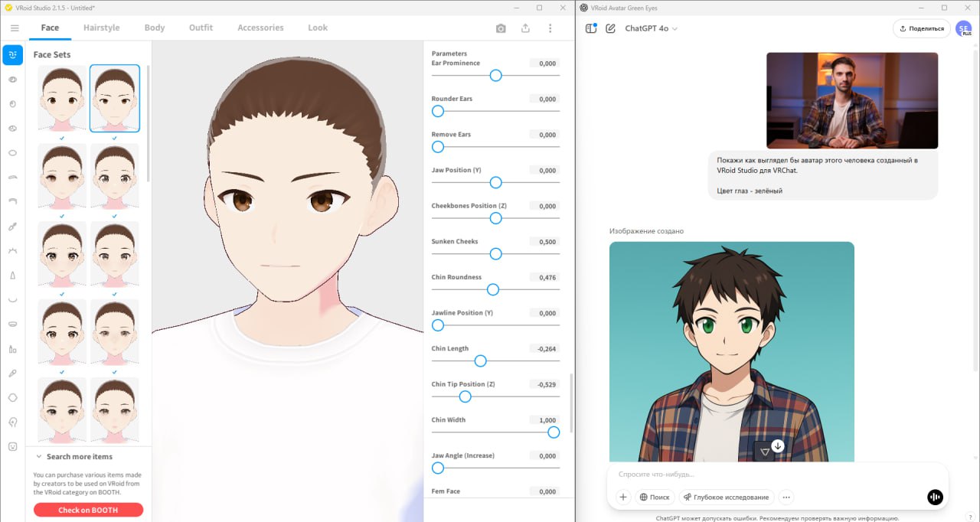Image resolution: width=980 pixels, height=522 pixels.
Task: Click the Check on BOOTH button
Action: [x=88, y=510]
